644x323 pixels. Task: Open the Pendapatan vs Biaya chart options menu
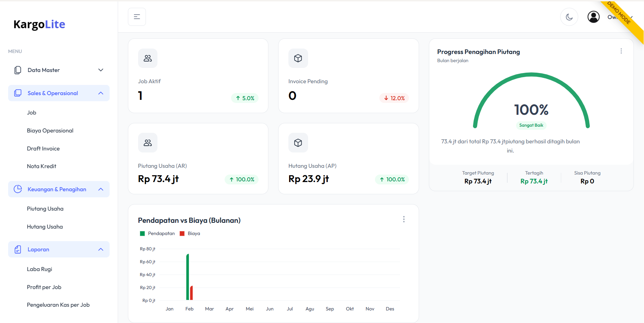(403, 219)
